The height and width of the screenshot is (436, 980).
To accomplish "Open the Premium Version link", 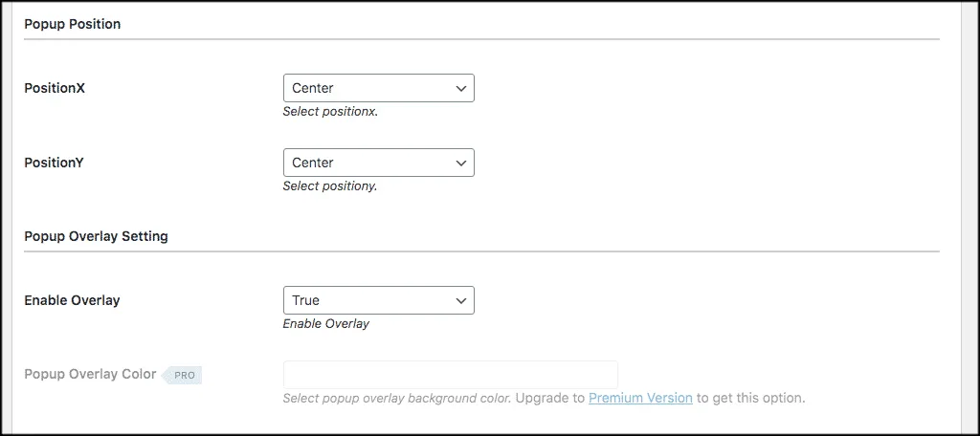I will (x=640, y=398).
